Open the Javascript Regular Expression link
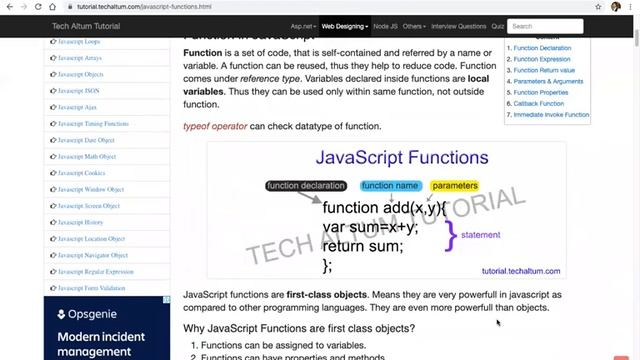 tap(96, 271)
